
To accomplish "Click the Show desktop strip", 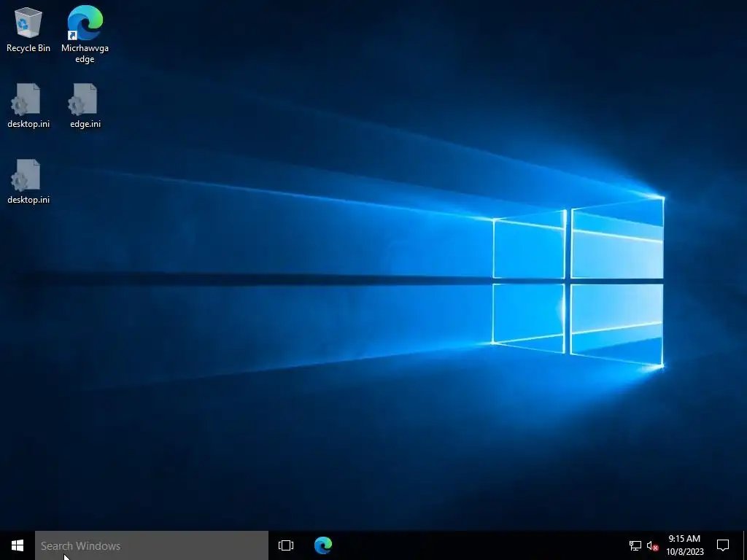I will click(x=745, y=545).
